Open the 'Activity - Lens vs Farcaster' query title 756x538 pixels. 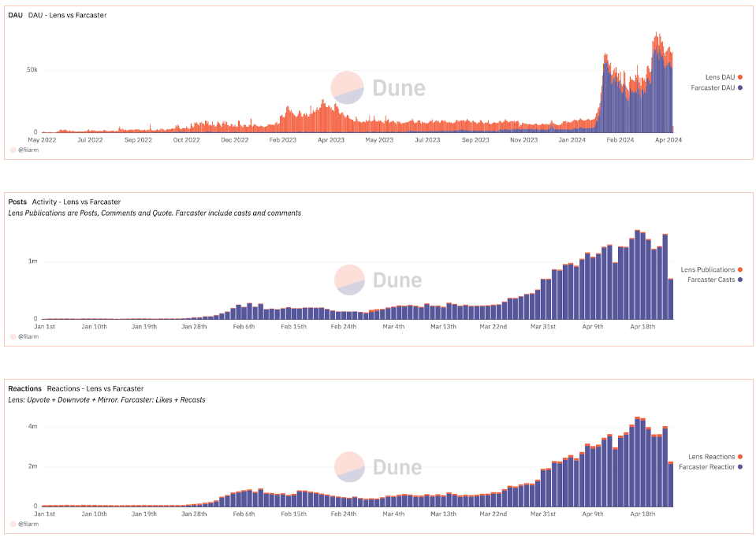(76, 202)
